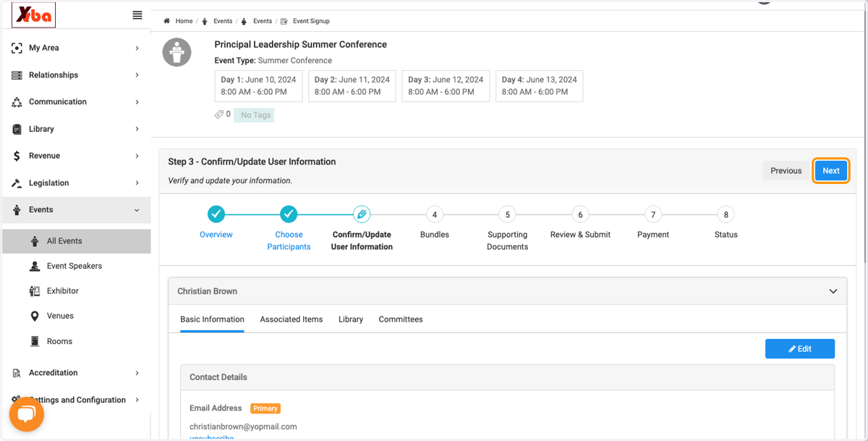Expand the Legislation menu chevron
This screenshot has width=868, height=441.
tap(137, 183)
